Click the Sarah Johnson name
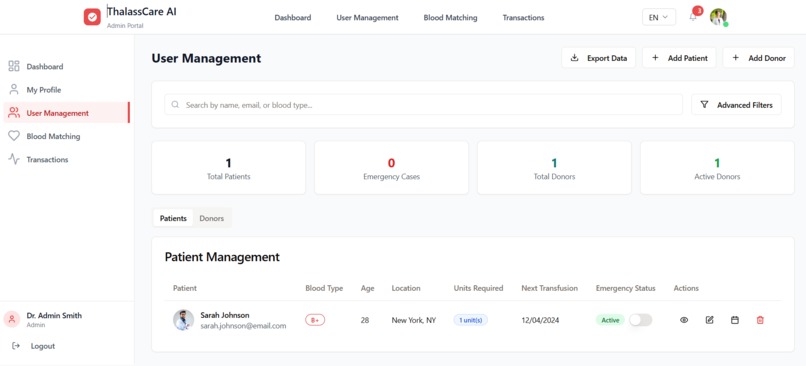806x366 pixels. tap(225, 315)
